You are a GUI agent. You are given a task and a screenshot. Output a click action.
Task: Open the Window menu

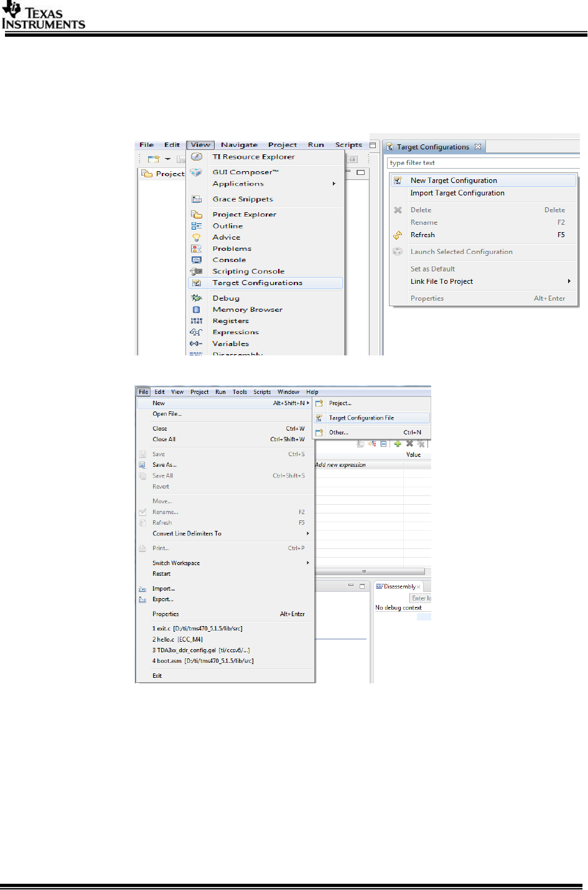point(288,392)
